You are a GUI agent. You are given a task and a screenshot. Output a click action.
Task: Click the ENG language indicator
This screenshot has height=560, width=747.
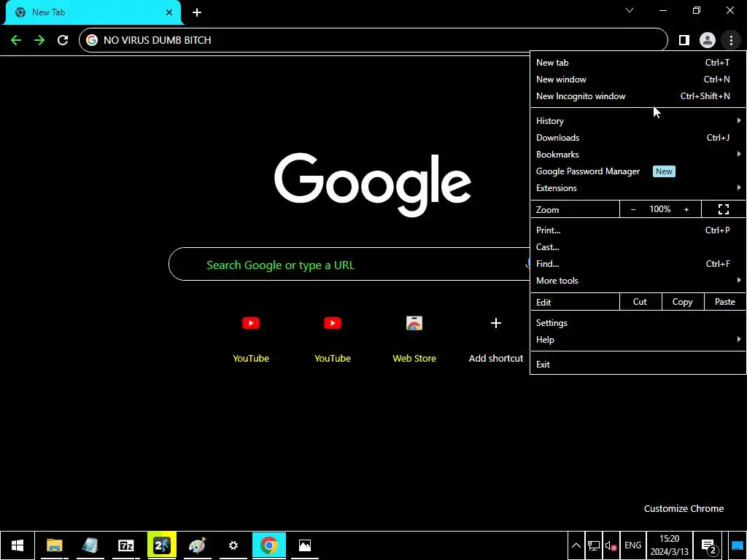(632, 545)
